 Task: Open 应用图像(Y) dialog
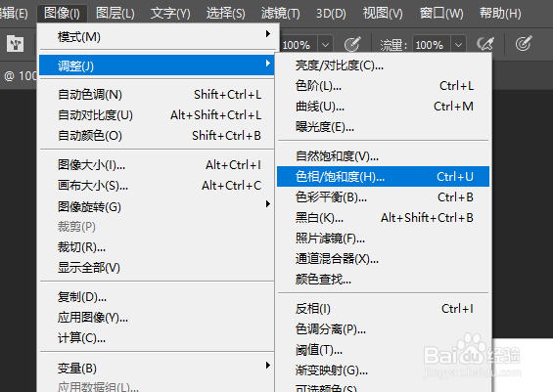pyautogui.click(x=157, y=318)
